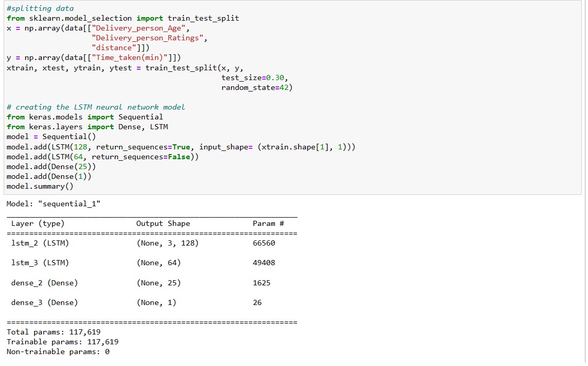Click the "Param #" column header
The image size is (588, 366).
click(268, 223)
